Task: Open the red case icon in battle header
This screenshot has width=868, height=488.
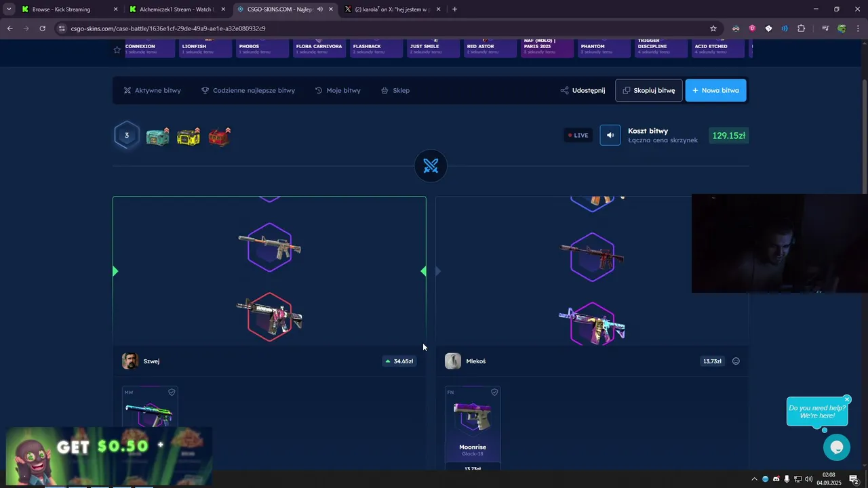Action: [219, 136]
